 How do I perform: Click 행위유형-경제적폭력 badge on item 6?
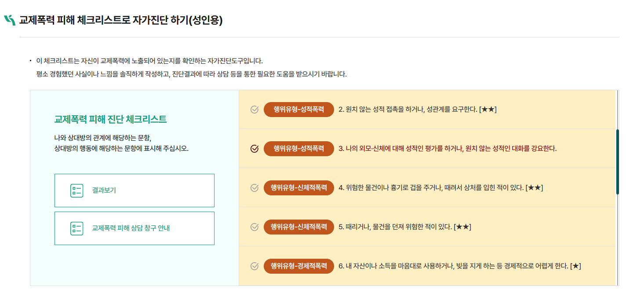[x=299, y=266]
